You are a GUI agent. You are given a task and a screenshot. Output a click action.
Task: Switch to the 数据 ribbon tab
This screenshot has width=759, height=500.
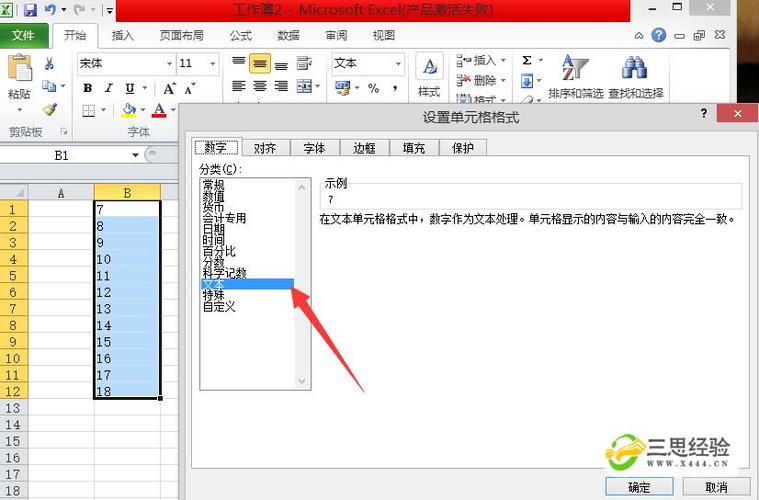tap(288, 35)
